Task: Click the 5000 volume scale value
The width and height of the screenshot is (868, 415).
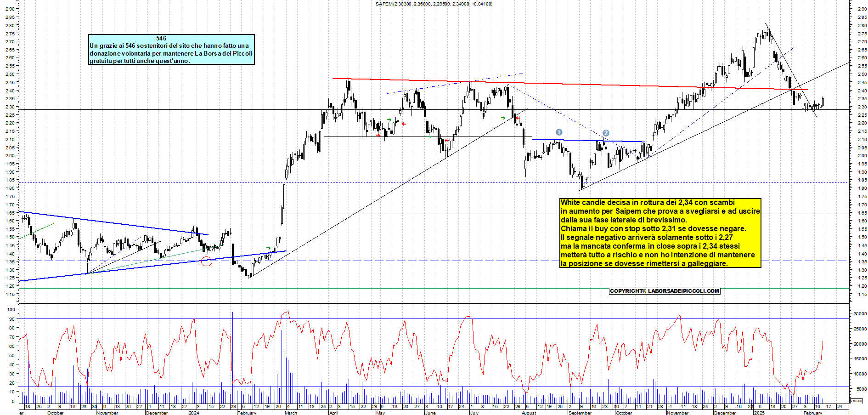Action: click(x=861, y=389)
